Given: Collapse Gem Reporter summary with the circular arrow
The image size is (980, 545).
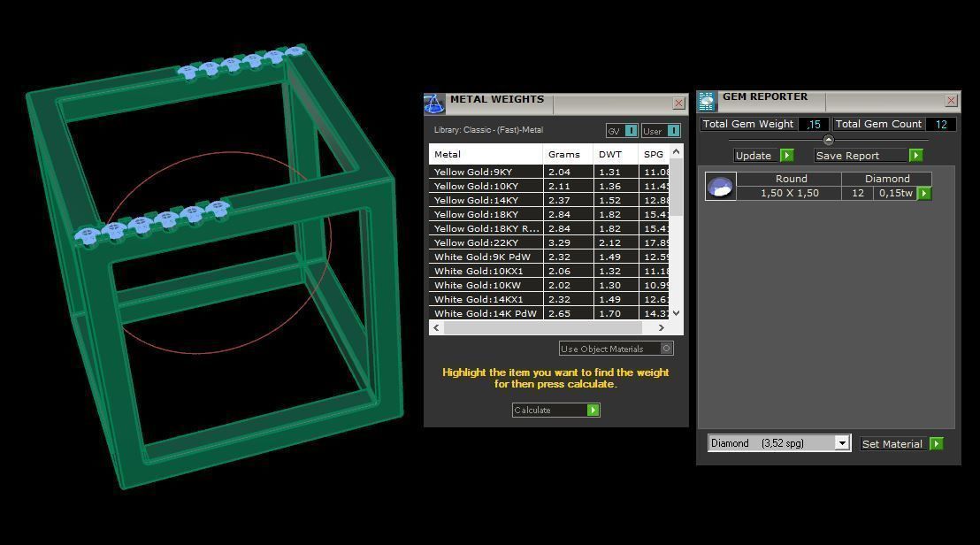Looking at the screenshot, I should (828, 140).
